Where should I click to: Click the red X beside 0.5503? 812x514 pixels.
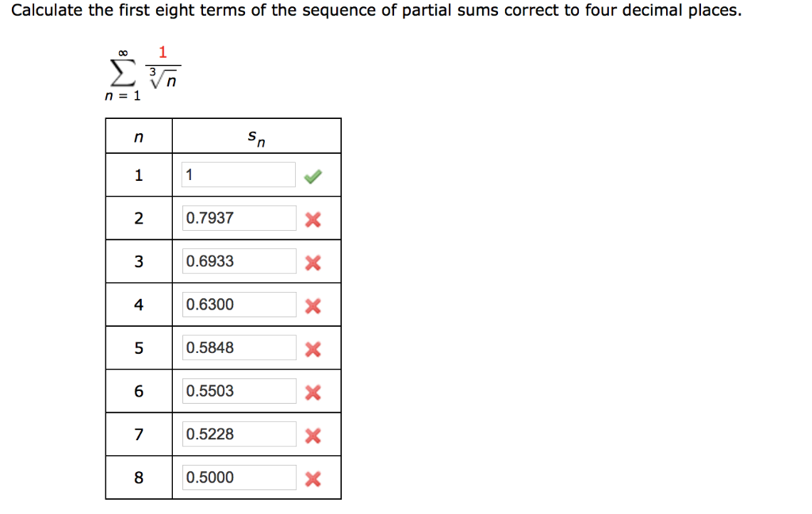(x=312, y=390)
